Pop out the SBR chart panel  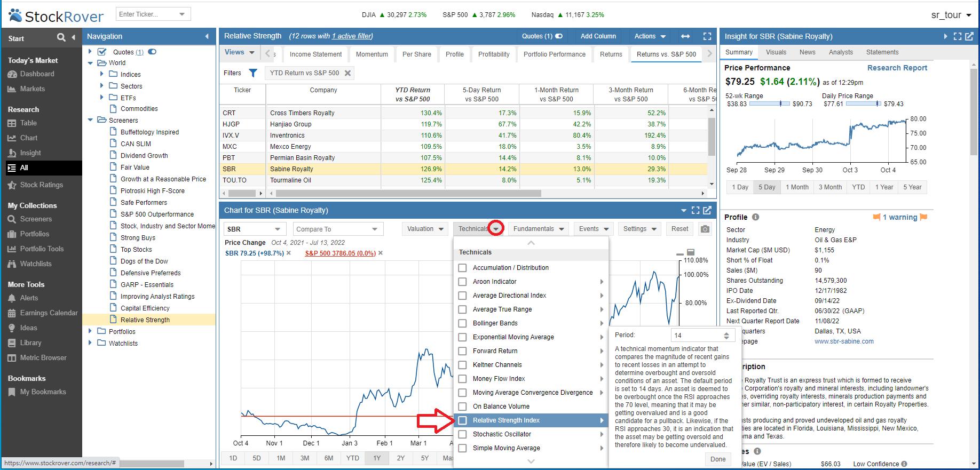click(x=707, y=210)
